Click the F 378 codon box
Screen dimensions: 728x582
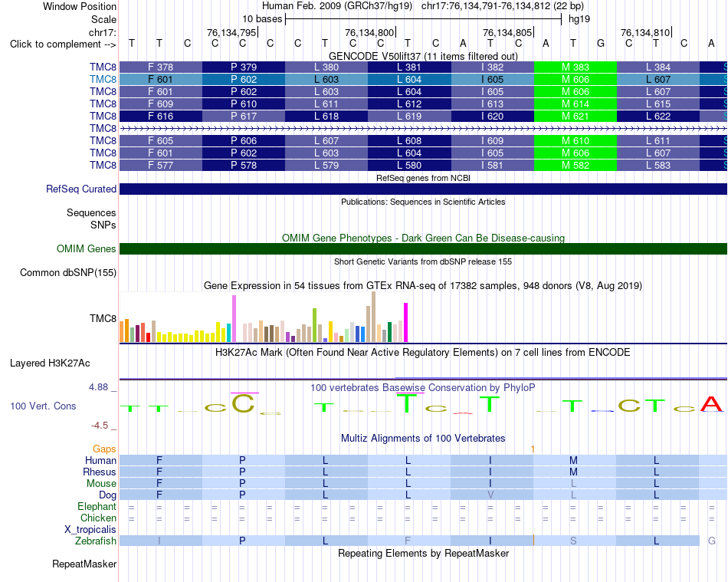click(161, 67)
